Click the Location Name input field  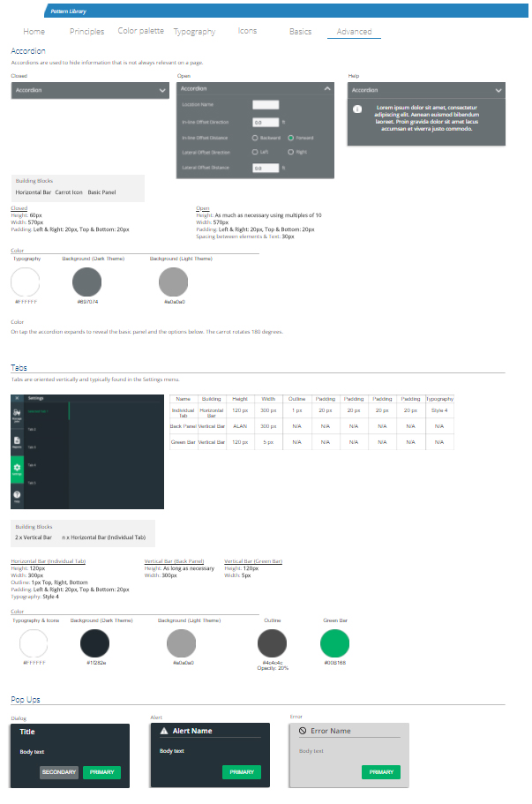pyautogui.click(x=266, y=104)
